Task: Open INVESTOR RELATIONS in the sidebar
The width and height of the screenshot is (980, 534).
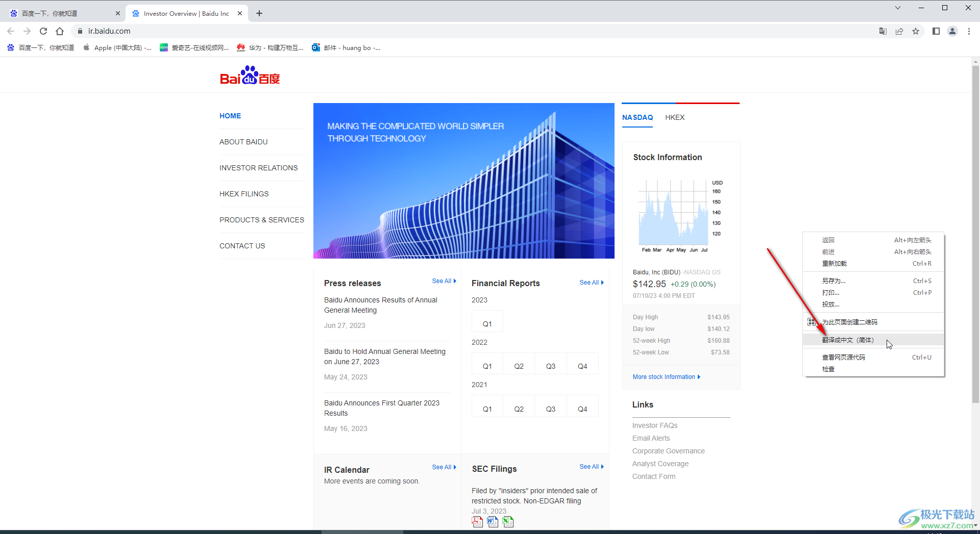Action: tap(258, 168)
